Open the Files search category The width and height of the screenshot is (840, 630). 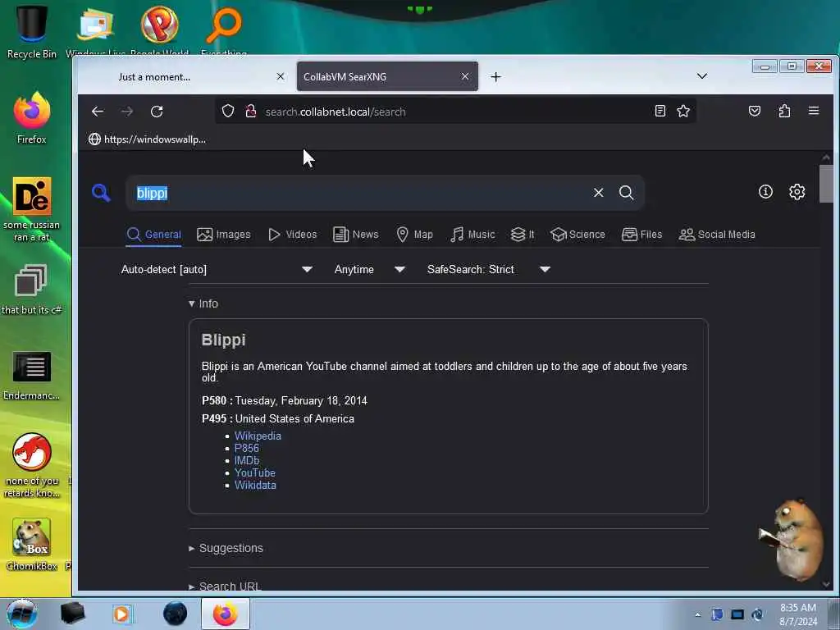tap(641, 235)
